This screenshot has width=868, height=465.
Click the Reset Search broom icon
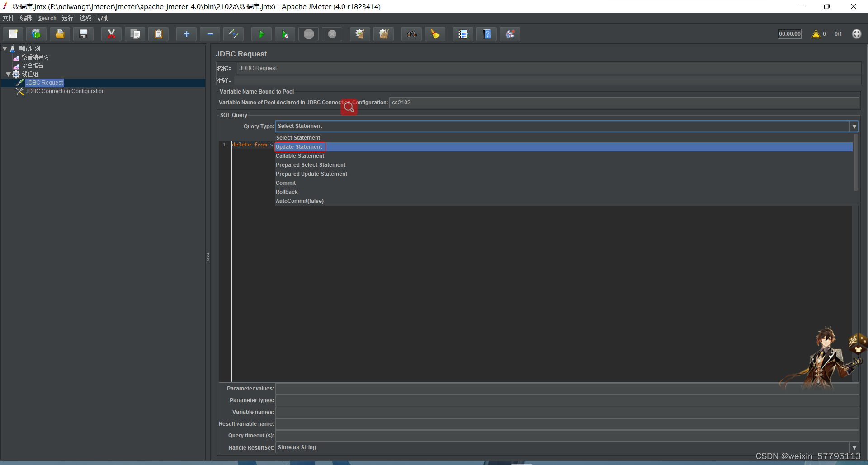(435, 34)
